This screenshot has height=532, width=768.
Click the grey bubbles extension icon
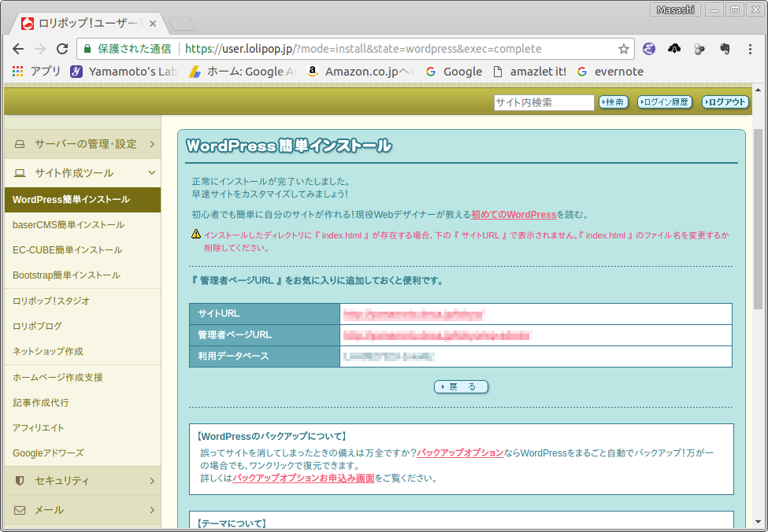699,49
